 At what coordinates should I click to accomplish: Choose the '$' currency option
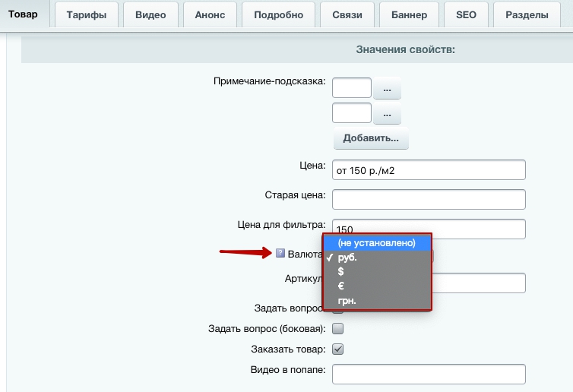click(377, 271)
